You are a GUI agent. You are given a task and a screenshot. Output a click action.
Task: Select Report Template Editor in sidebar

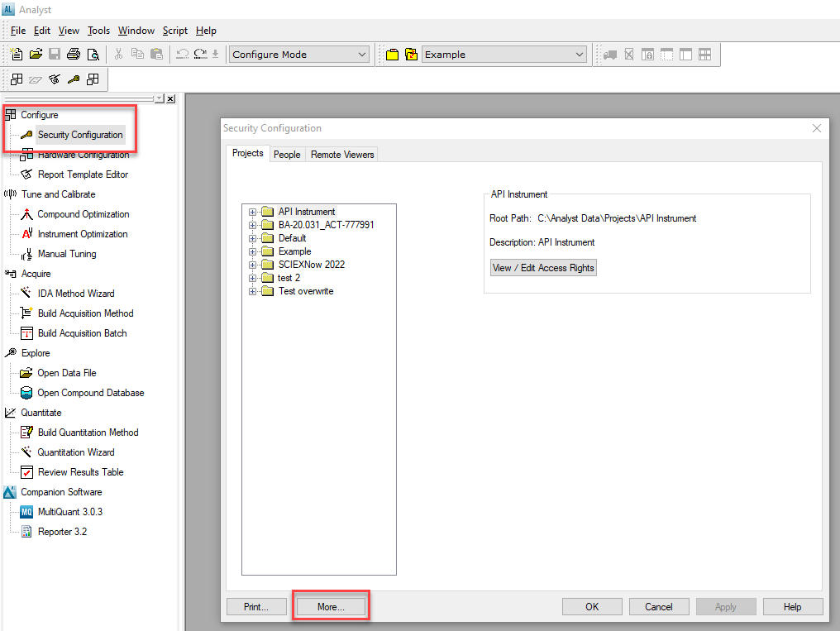tap(83, 174)
